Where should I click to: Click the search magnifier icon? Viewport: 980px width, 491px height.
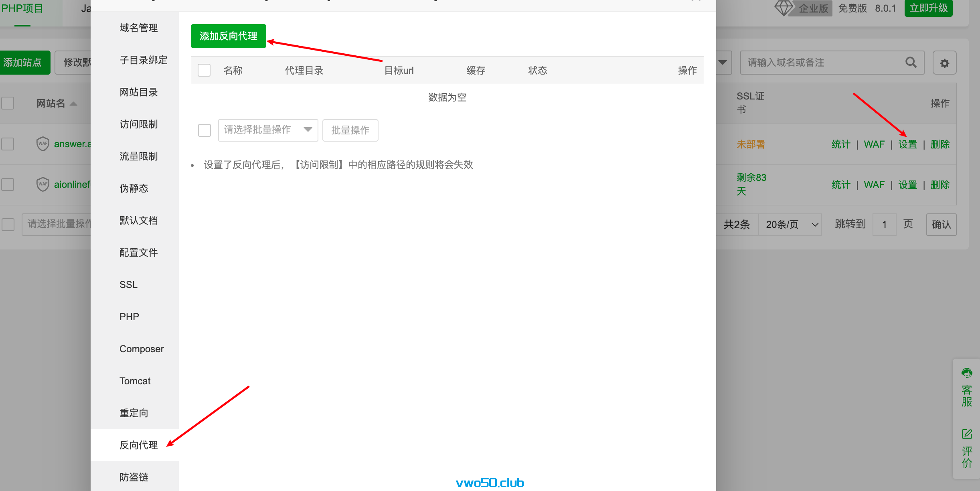pos(911,62)
